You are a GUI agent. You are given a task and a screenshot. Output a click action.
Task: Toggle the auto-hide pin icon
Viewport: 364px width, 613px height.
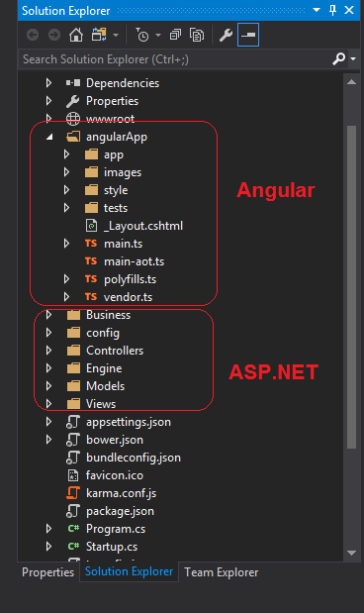(332, 10)
